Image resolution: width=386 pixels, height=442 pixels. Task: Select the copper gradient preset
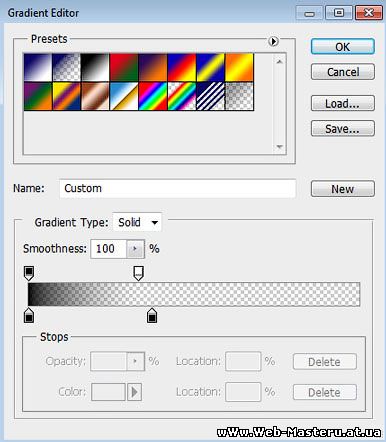pos(95,96)
